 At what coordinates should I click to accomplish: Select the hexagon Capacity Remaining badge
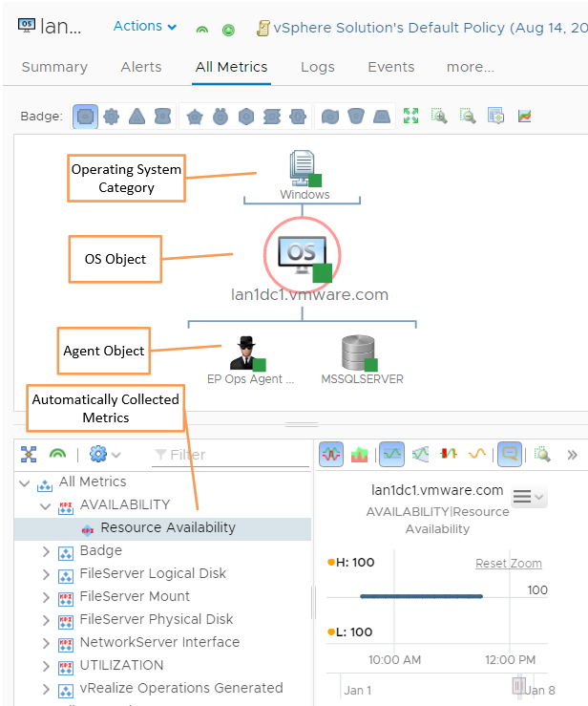point(246,117)
